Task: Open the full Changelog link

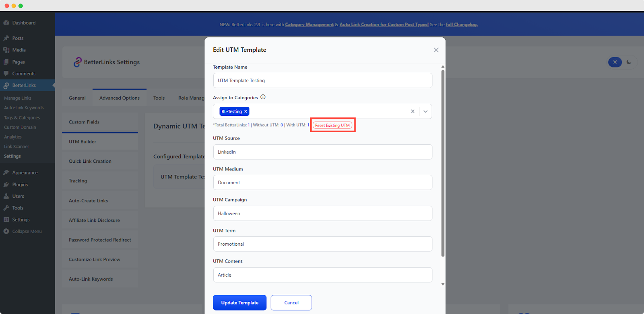Action: click(461, 25)
